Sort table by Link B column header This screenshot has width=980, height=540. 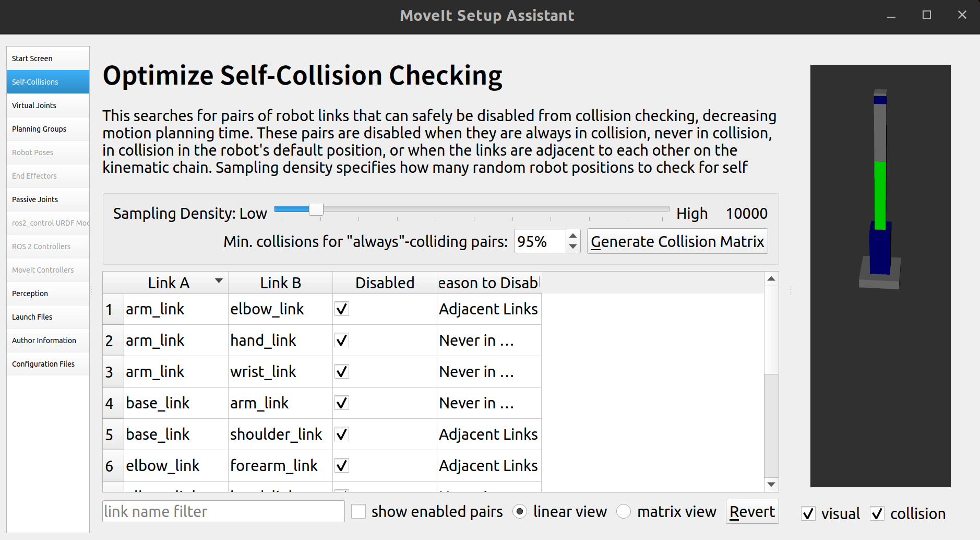[x=280, y=283]
